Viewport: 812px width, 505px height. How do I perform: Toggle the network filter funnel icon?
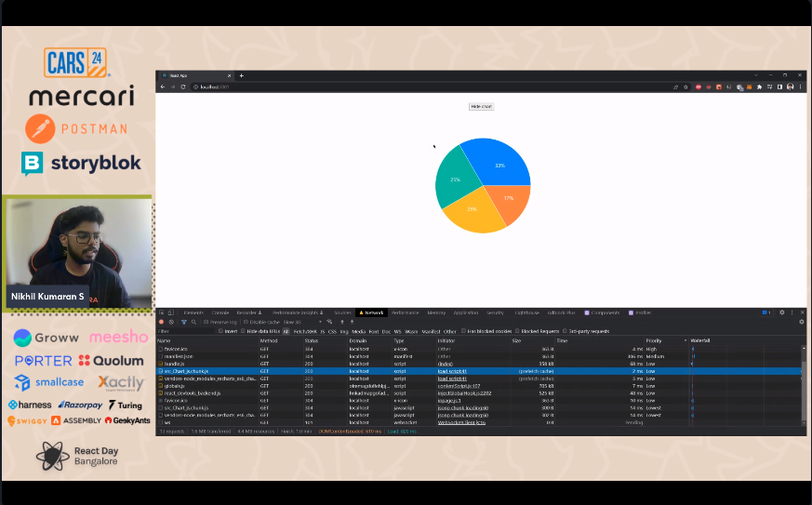pos(184,322)
